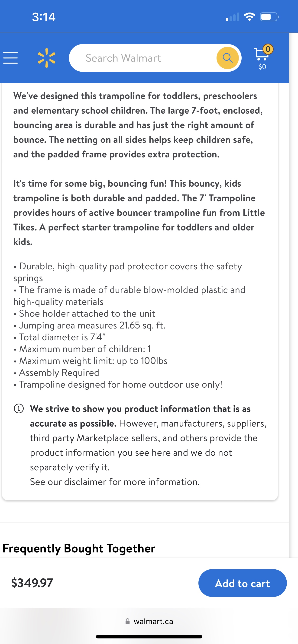Add the trampoline to cart
The width and height of the screenshot is (298, 644).
click(x=243, y=583)
